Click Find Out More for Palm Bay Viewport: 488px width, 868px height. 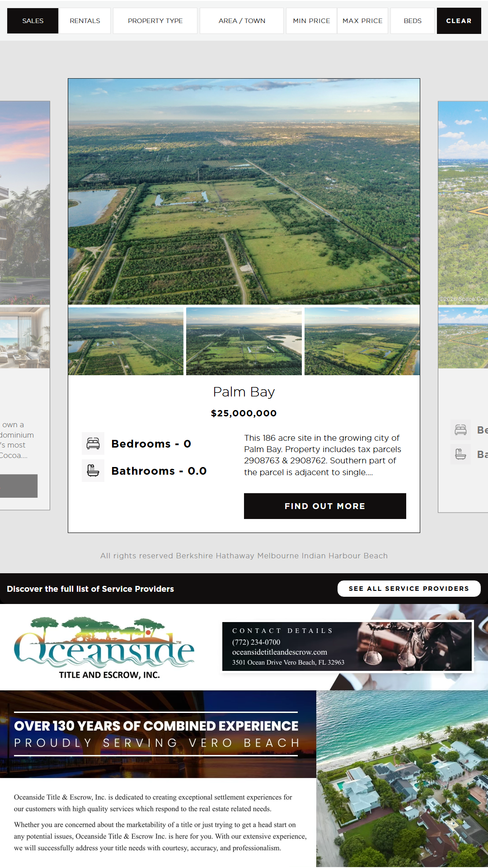pyautogui.click(x=325, y=506)
